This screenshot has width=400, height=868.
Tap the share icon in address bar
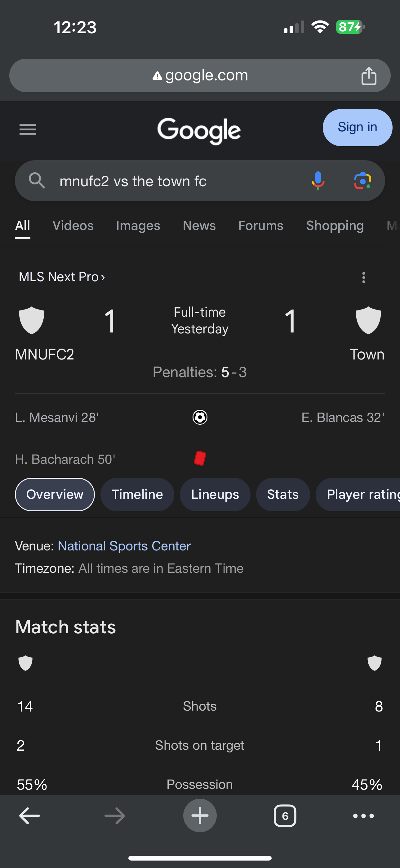[369, 76]
